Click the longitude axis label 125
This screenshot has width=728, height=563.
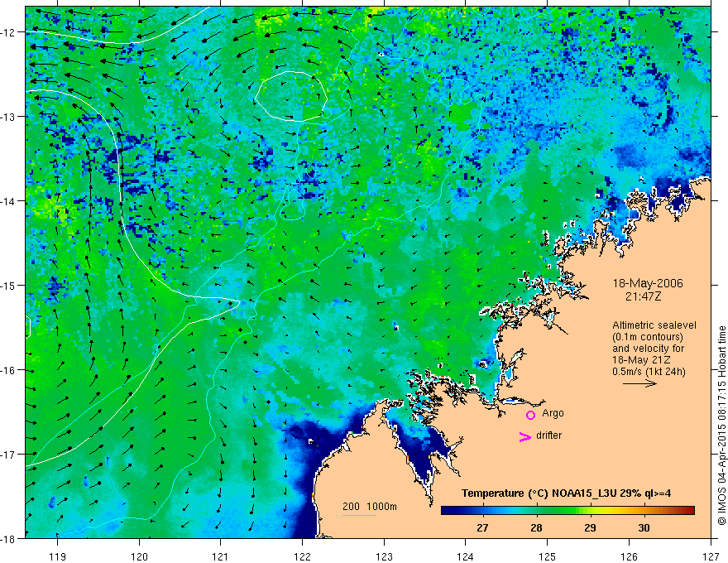(547, 556)
